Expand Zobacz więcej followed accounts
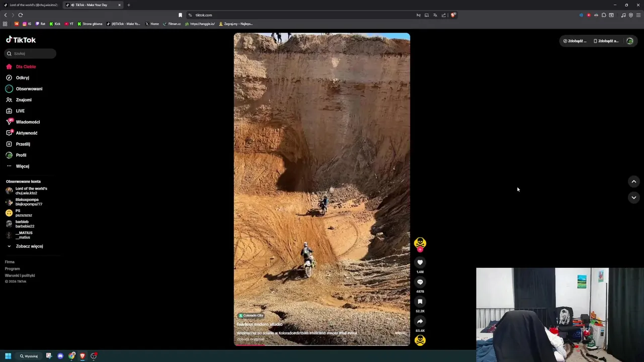This screenshot has width=644, height=362. coord(25,246)
